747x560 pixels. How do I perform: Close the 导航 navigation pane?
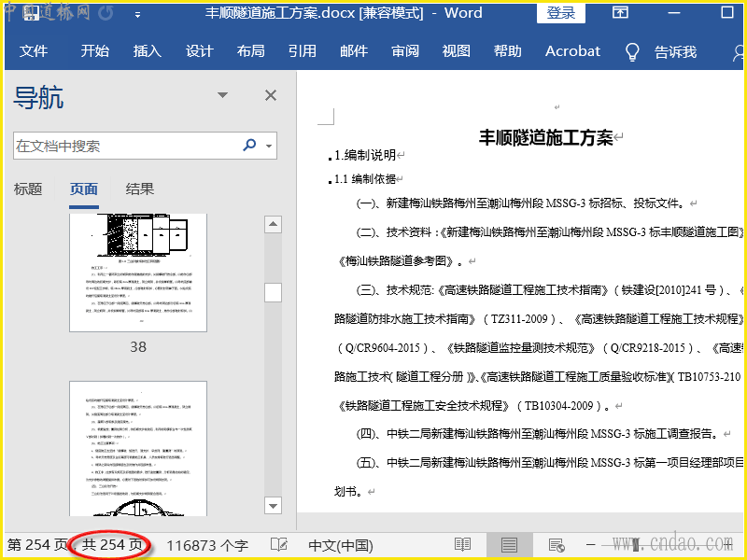click(x=271, y=95)
